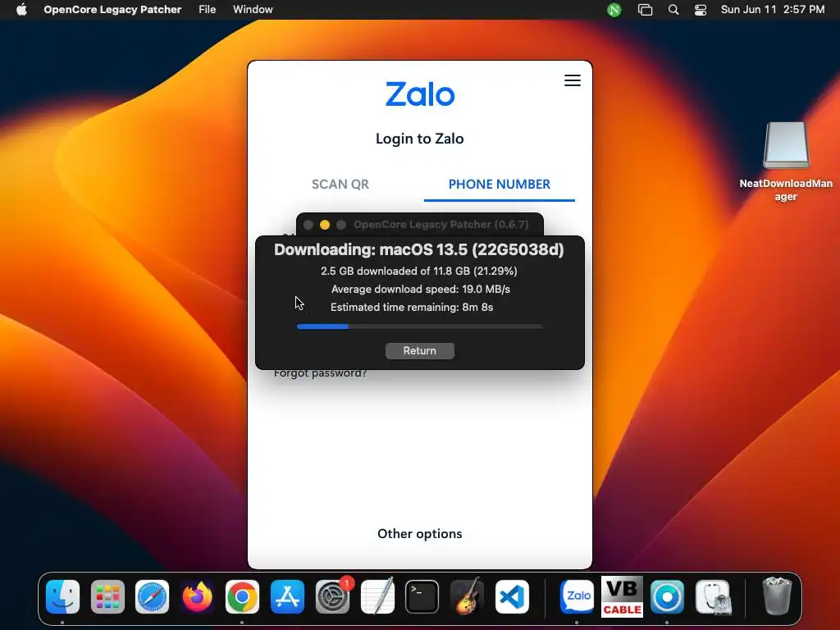Viewport: 840px width, 630px height.
Task: Minimize the OpenCore Legacy Patcher window
Action: (325, 225)
